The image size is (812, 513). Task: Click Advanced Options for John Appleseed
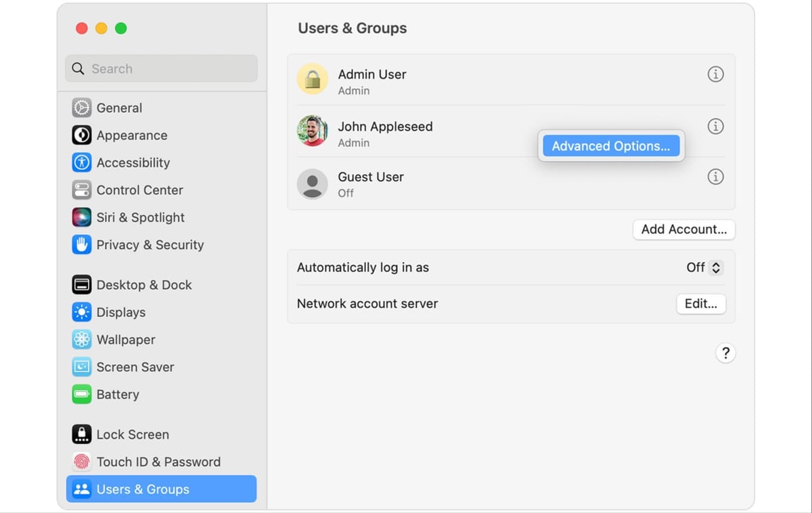[x=610, y=146]
